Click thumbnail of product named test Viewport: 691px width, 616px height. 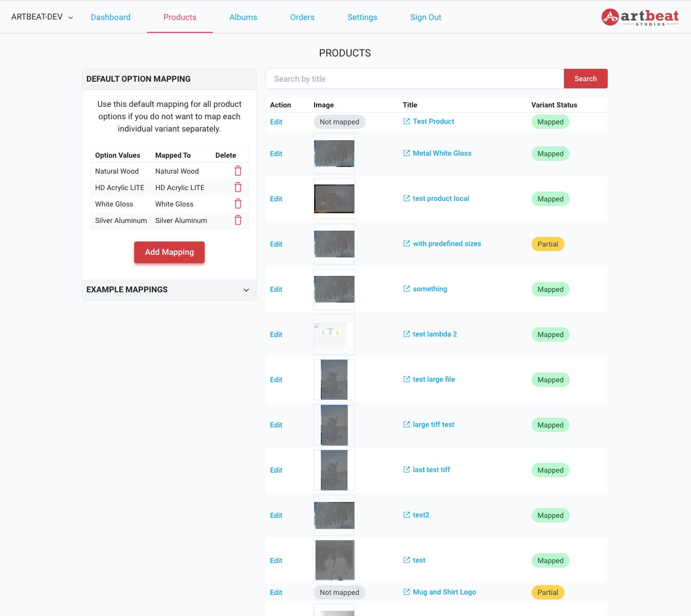pos(334,561)
